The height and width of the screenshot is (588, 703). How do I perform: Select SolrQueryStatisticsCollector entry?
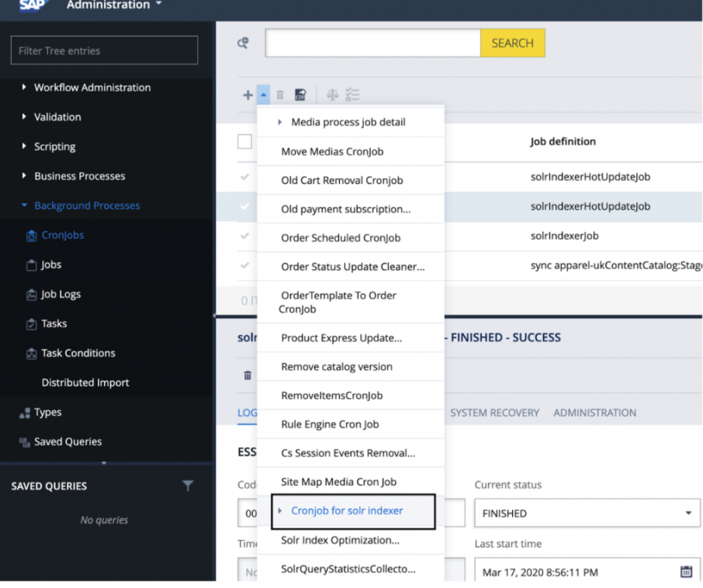click(x=351, y=569)
